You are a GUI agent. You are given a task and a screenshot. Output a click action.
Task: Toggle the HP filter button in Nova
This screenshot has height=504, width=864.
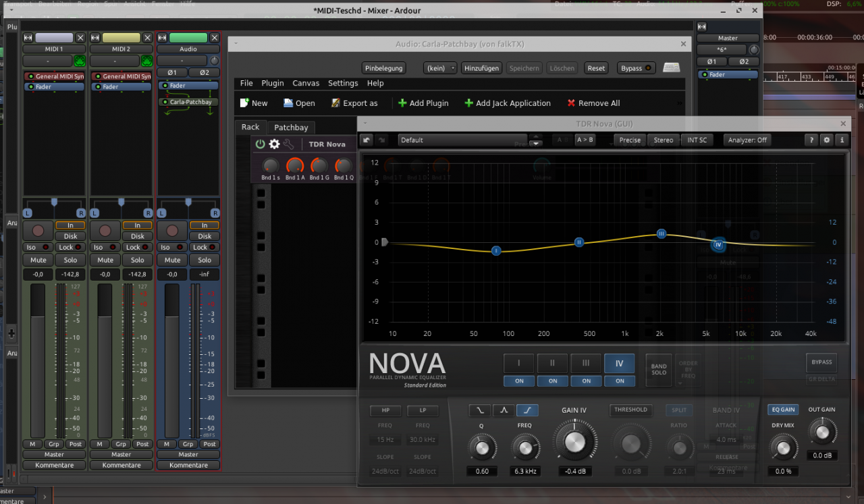tap(385, 410)
